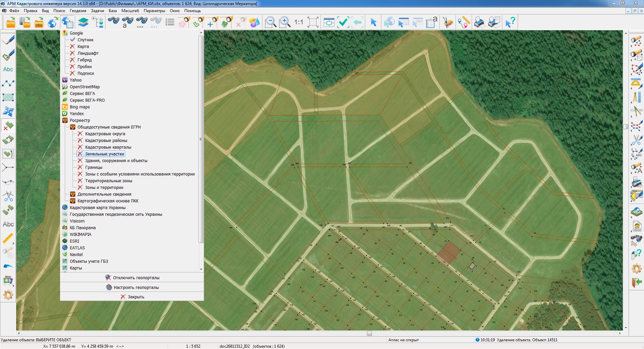The width and height of the screenshot is (644, 349).
Task: Click the zoom in magnifier icon
Action: coord(285,22)
